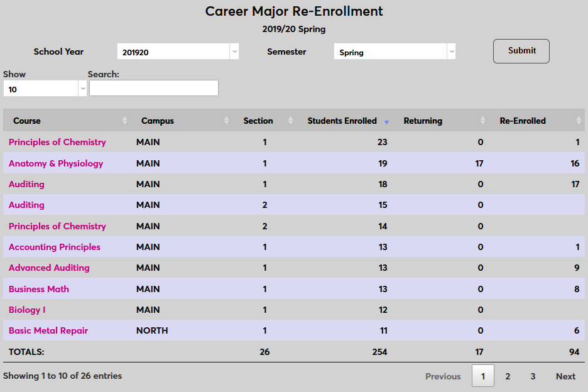Viewport: 588px width, 392px height.
Task: Click enrolled value 11 for Basic Metal Repair
Action: pos(384,330)
